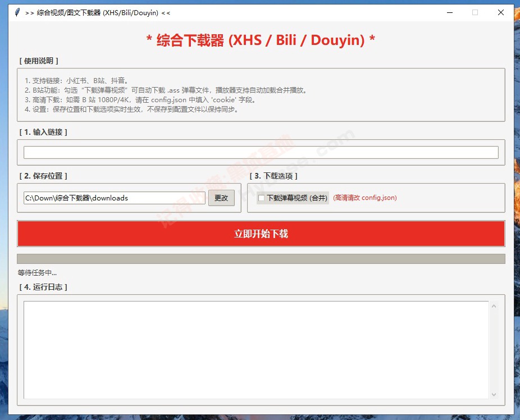The image size is (520, 420).
Task: Click the 更改 button to change save location
Action: pyautogui.click(x=221, y=198)
